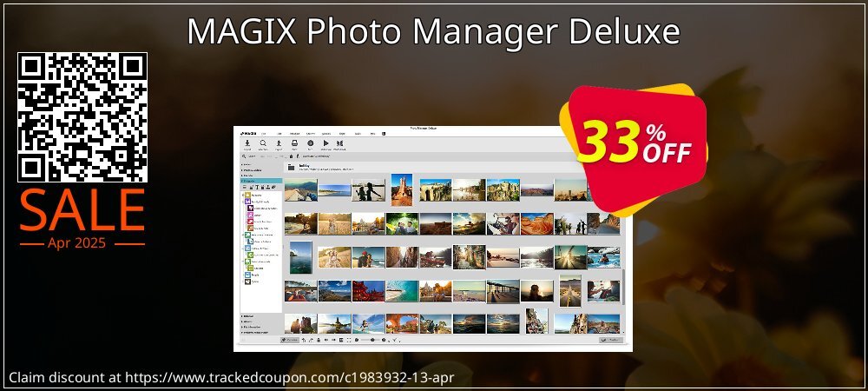The image size is (868, 391).
Task: Select the red rock arch thumbnail
Action: pyautogui.click(x=402, y=324)
